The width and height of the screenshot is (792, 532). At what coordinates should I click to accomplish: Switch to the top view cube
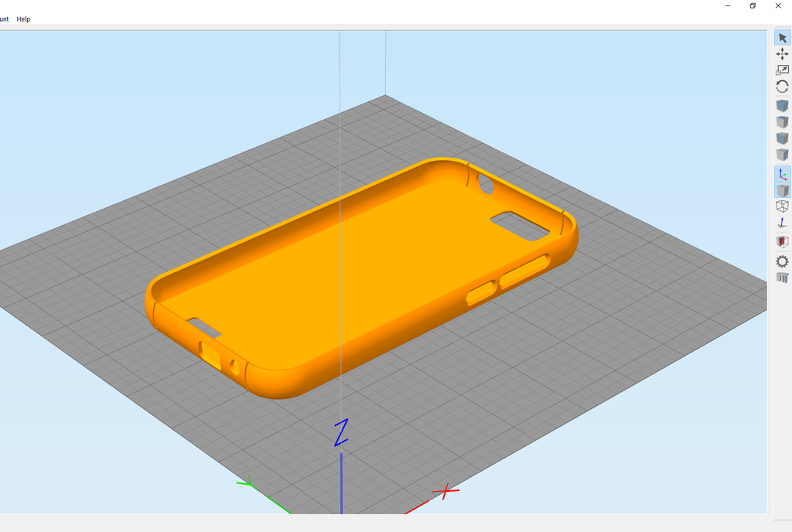pos(783,122)
